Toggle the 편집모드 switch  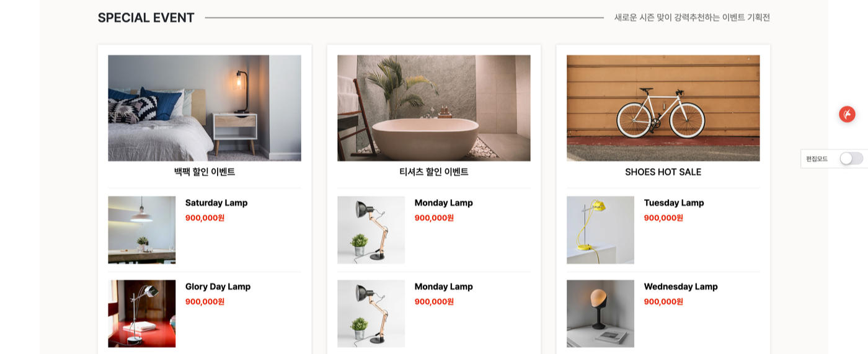coord(851,159)
